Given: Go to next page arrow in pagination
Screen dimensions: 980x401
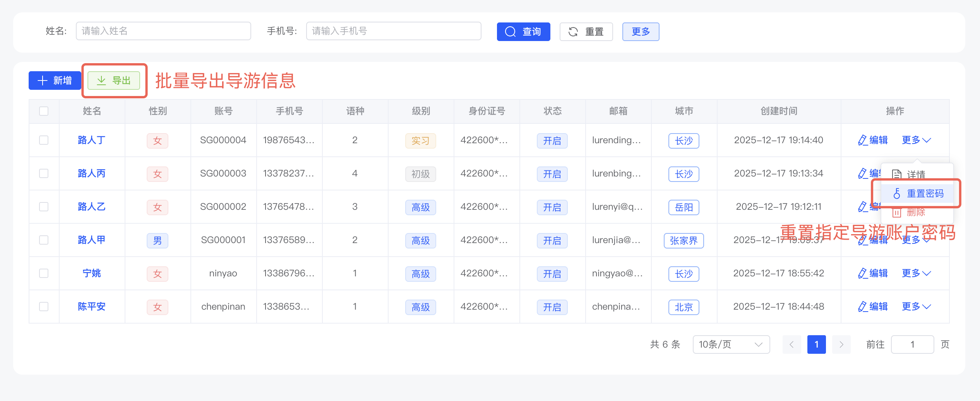Looking at the screenshot, I should tap(841, 344).
